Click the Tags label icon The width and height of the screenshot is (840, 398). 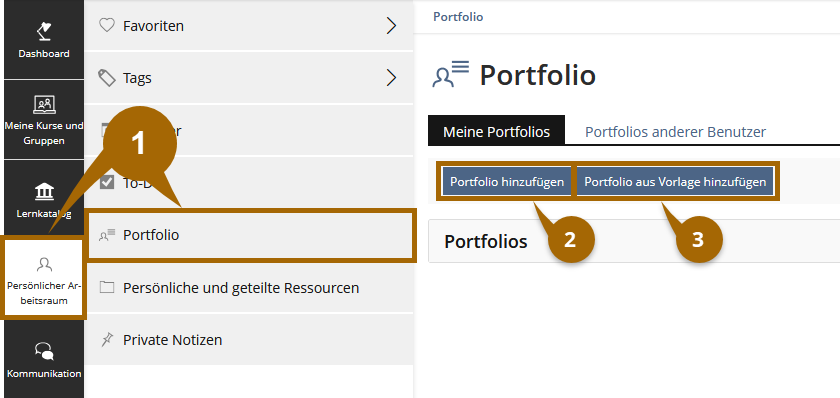point(107,78)
